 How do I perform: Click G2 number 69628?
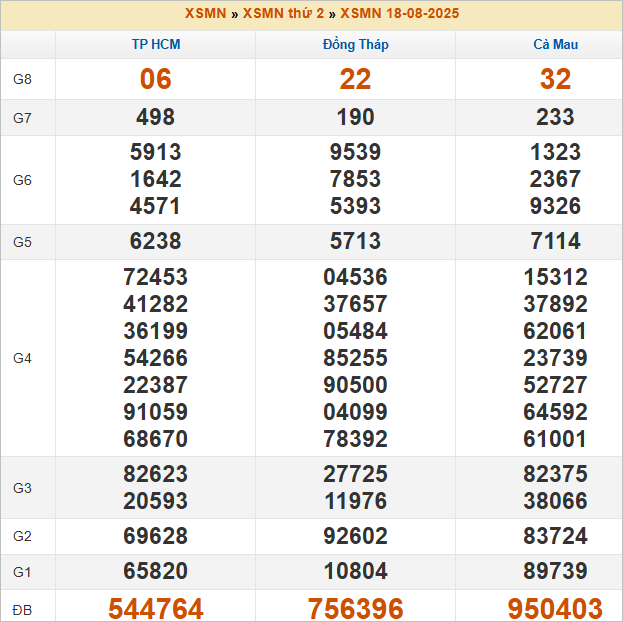pos(156,536)
